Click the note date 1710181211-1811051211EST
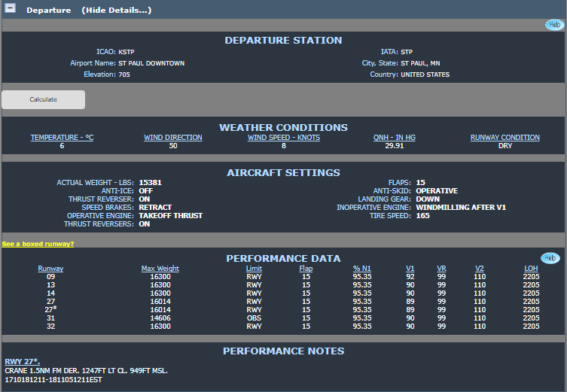 point(53,380)
